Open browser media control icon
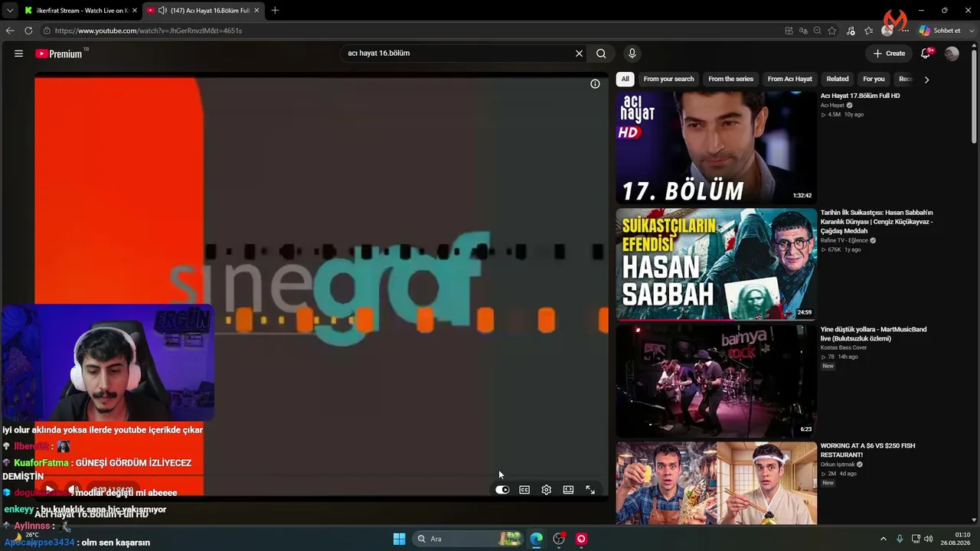Viewport: 980px width, 551px height. point(851,31)
